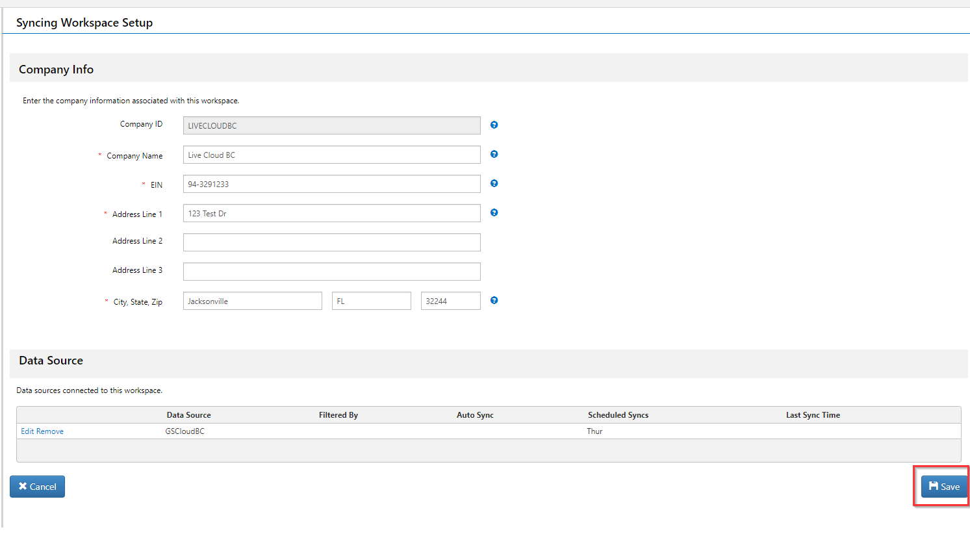Click the Company Info section heading
Viewport: 970px width, 560px height.
tap(56, 70)
